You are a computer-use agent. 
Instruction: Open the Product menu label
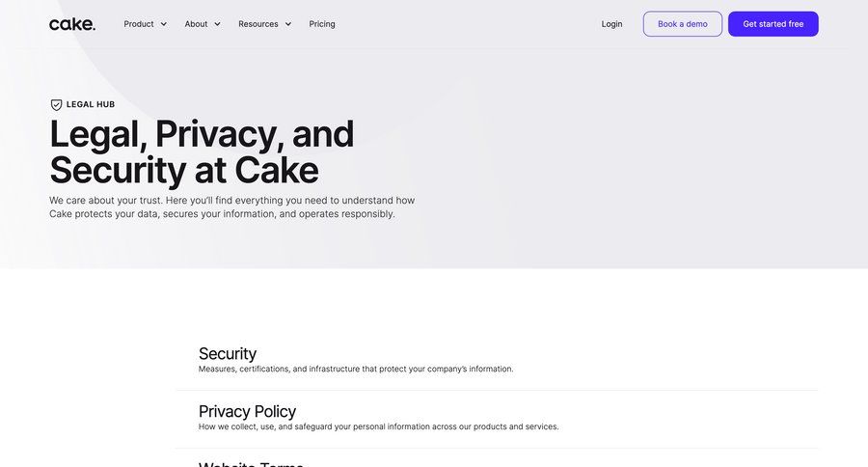point(139,24)
